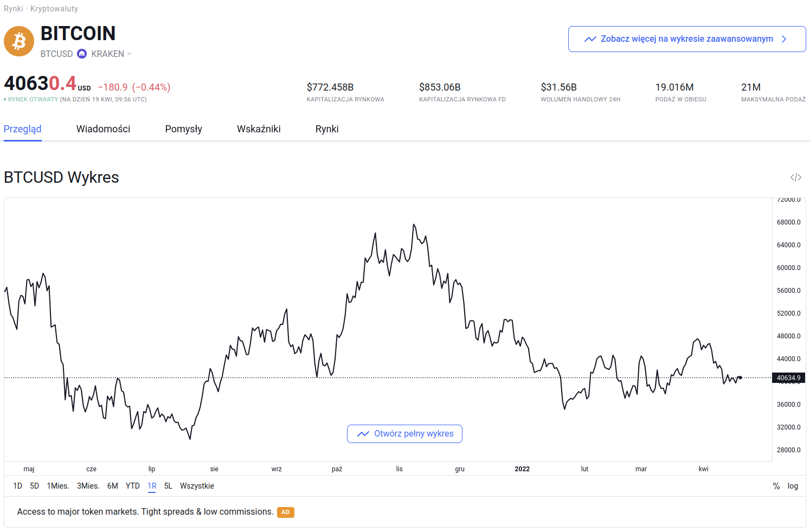Toggle percentage scale using the % control
Viewport: 810px width, 532px height.
(776, 486)
